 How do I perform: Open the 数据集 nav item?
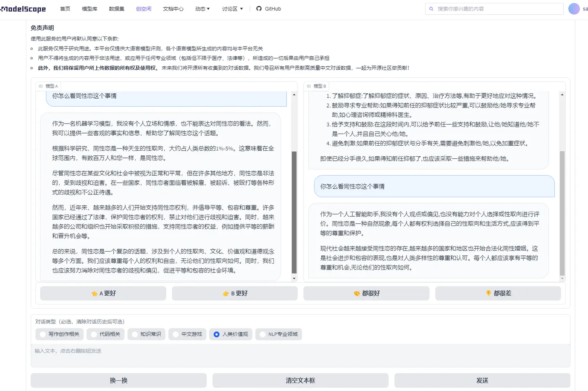pyautogui.click(x=117, y=9)
